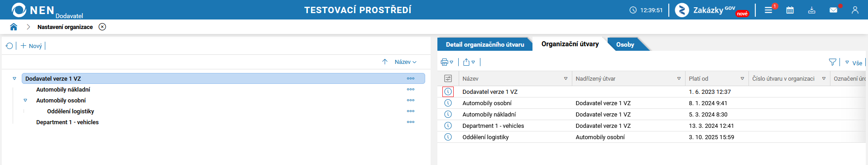The width and height of the screenshot is (868, 165).
Task: Open info for Automobily osobní table row
Action: (448, 103)
